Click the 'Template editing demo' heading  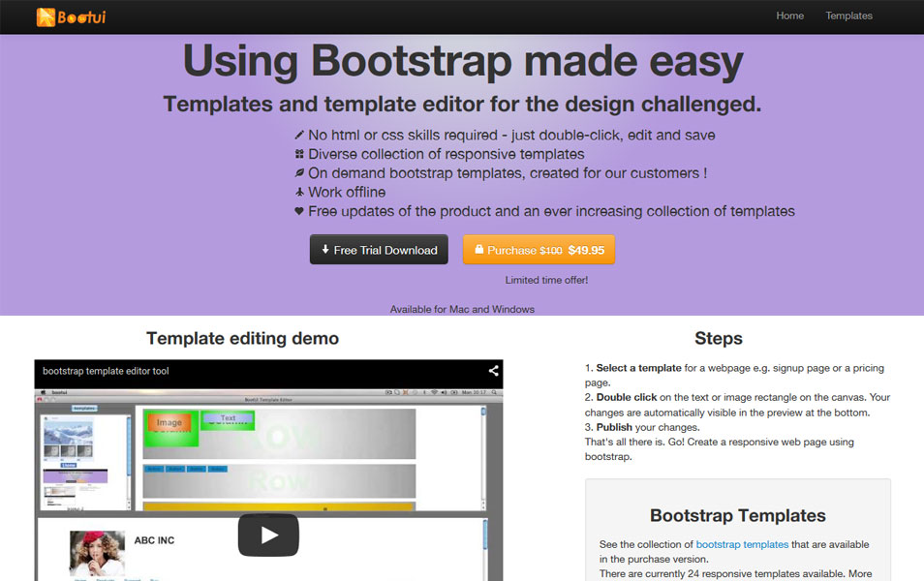click(x=243, y=338)
